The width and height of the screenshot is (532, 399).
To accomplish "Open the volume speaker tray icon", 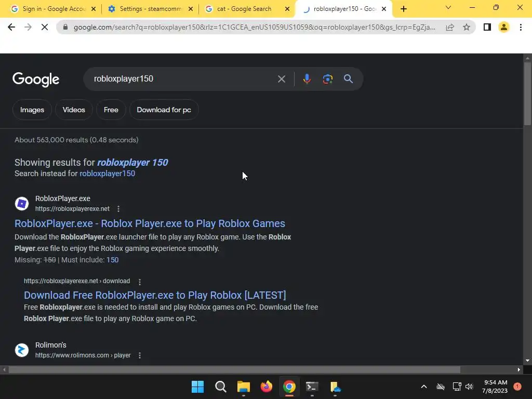I will click(x=469, y=387).
